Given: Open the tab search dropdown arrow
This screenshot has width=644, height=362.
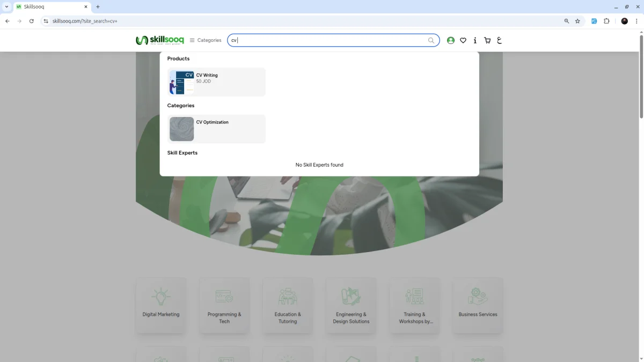Looking at the screenshot, I should (x=6, y=7).
